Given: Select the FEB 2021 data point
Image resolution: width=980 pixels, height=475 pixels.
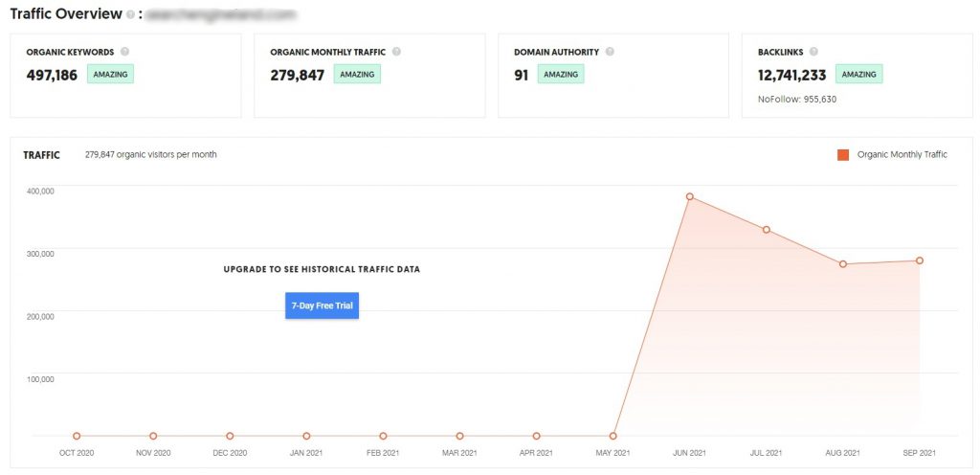Looking at the screenshot, I should [x=383, y=436].
